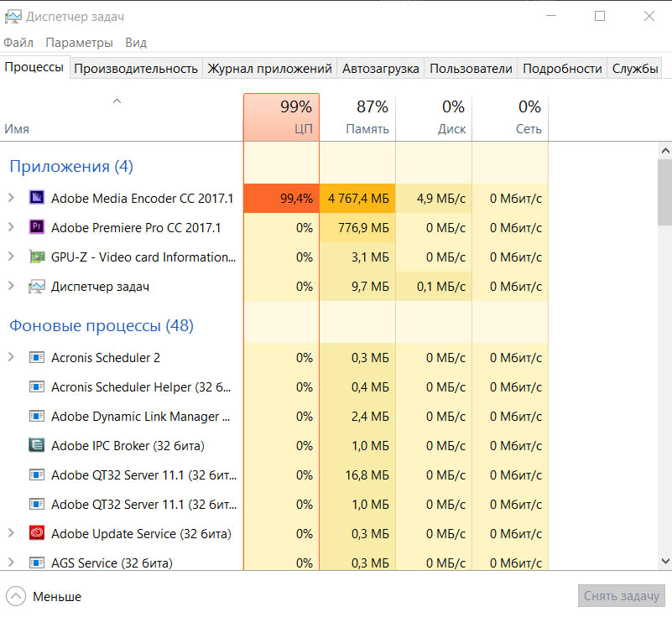Click the Снять задачу button
The image size is (672, 617).
point(622,595)
